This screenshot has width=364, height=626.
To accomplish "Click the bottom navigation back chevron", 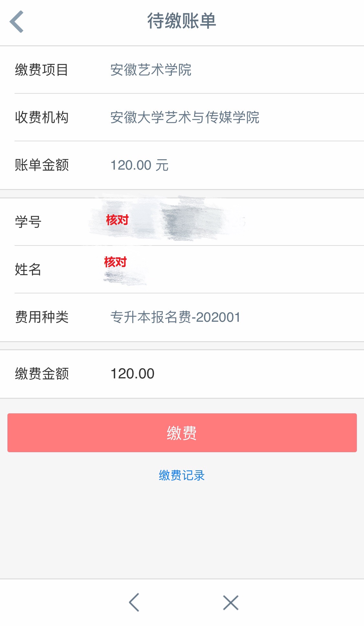I will click(134, 602).
